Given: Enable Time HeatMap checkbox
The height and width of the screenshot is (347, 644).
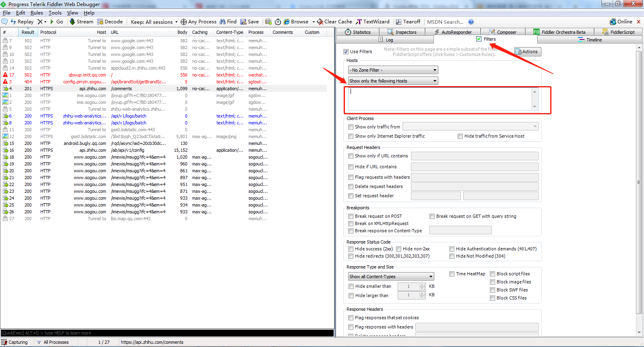Looking at the screenshot, I should (452, 274).
